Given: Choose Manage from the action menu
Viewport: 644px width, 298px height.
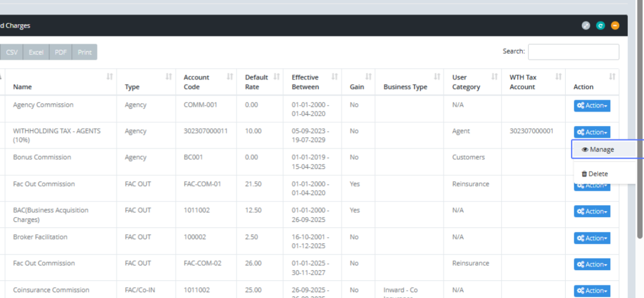Looking at the screenshot, I should click(598, 150).
